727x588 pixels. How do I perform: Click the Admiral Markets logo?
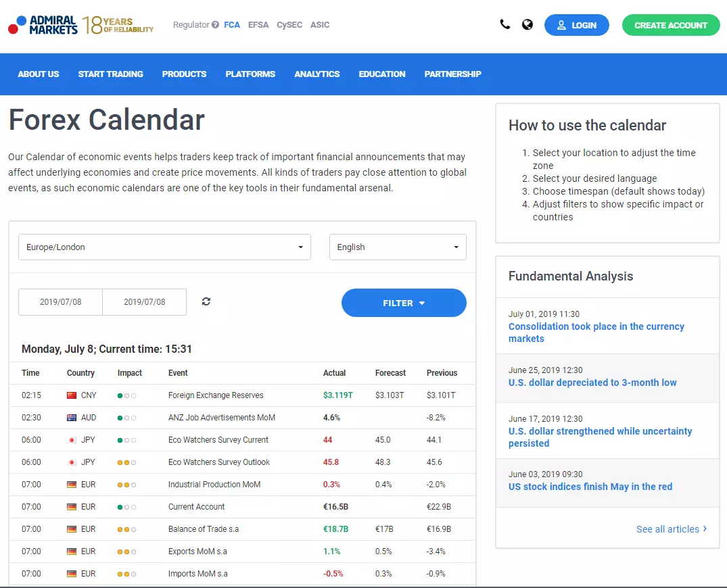coord(43,25)
